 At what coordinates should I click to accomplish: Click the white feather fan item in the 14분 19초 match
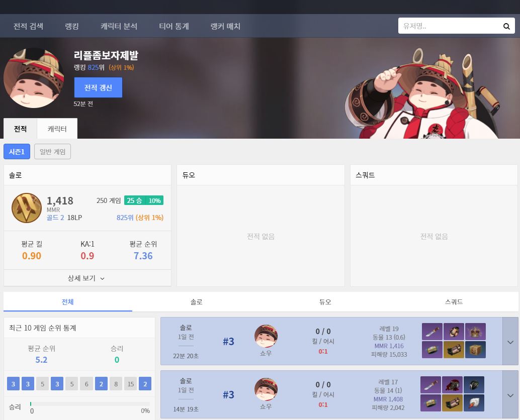click(474, 403)
